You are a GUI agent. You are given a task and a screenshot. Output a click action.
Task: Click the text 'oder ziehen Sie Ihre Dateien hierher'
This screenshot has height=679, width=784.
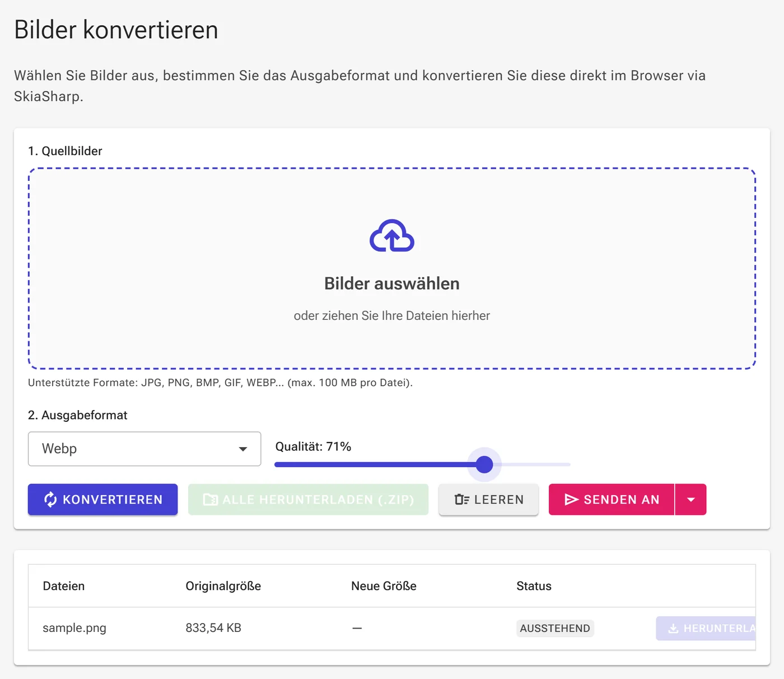pos(392,316)
